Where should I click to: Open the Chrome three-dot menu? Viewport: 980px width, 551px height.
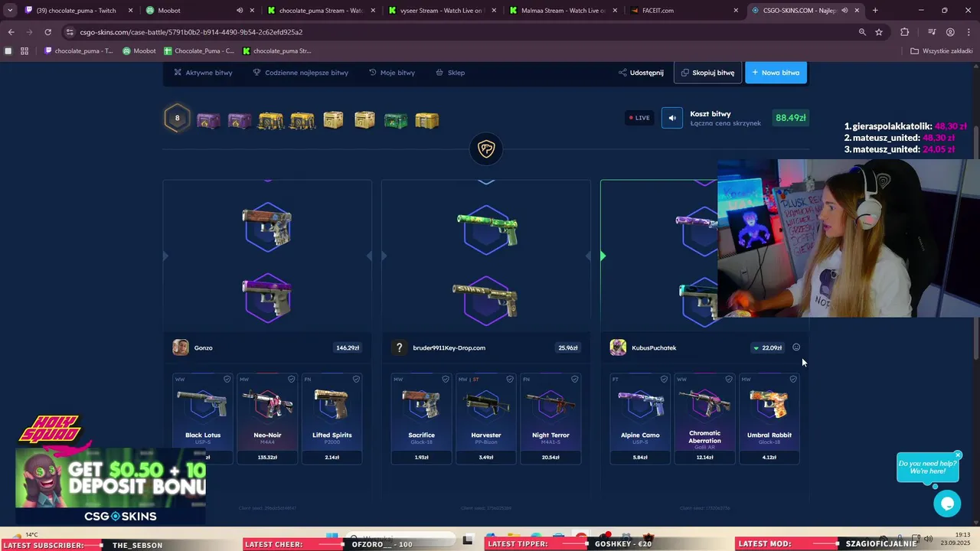(969, 32)
